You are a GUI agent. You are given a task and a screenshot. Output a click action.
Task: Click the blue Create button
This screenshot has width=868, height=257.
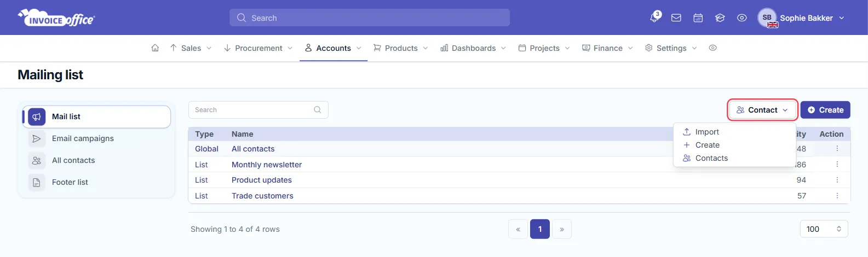(825, 110)
